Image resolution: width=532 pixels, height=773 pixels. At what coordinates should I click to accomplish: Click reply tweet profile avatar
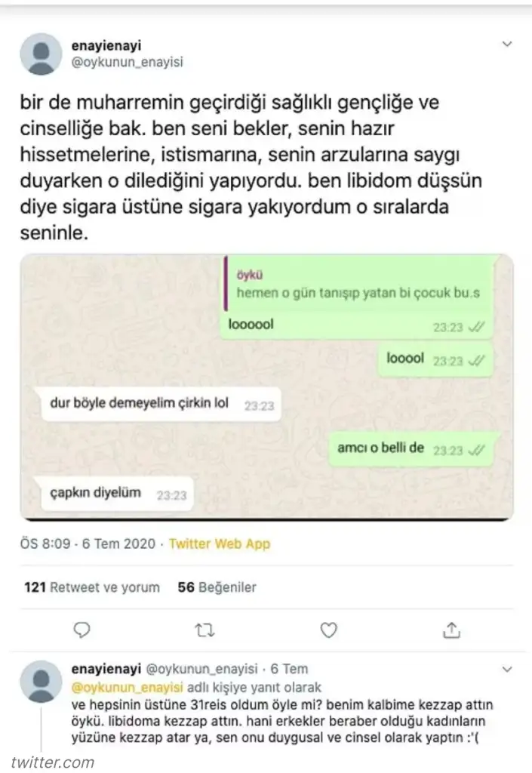[x=41, y=681]
